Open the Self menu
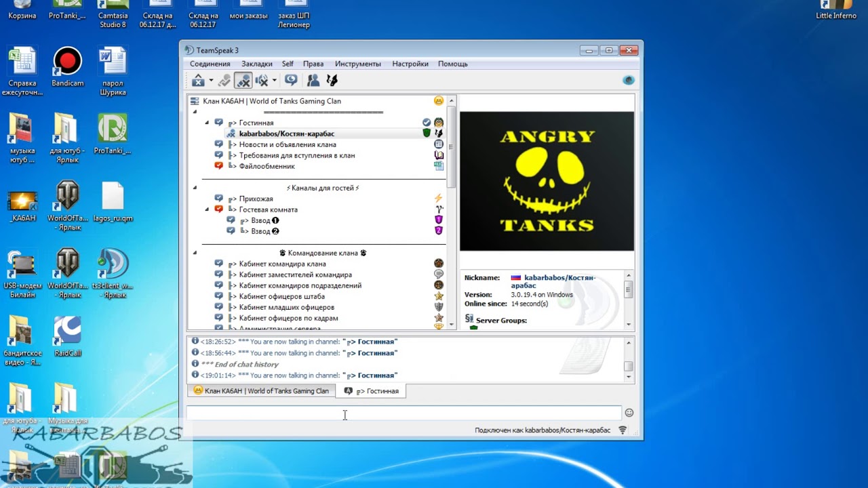 point(288,64)
